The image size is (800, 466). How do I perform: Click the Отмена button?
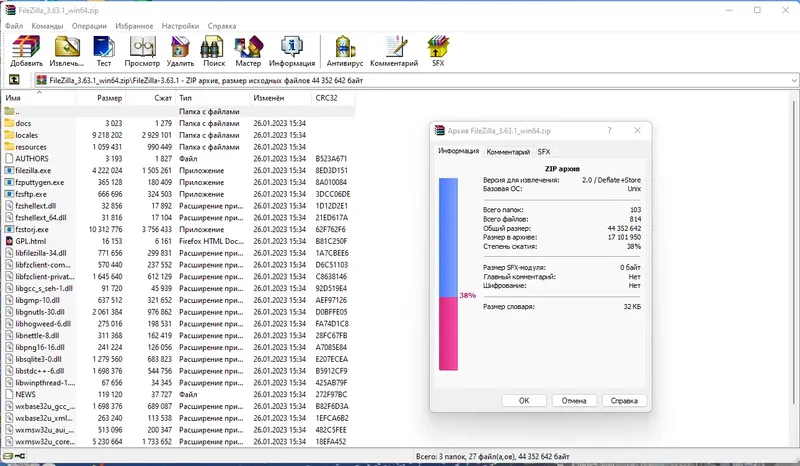[x=574, y=401]
